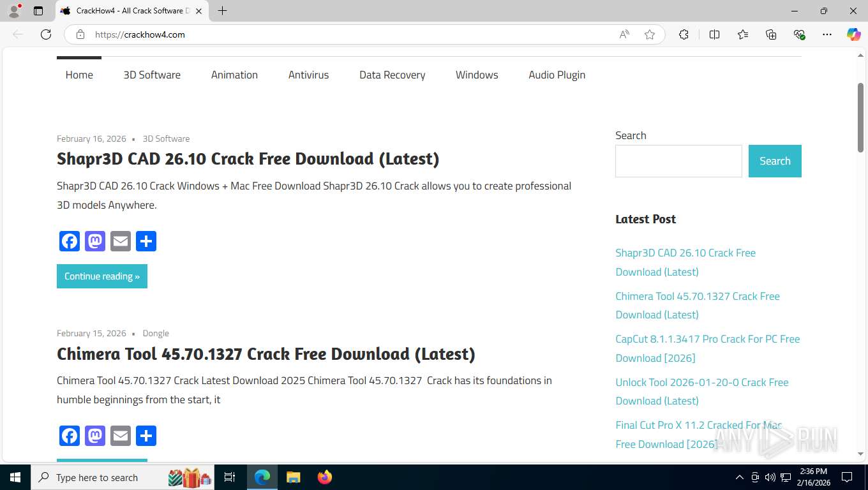This screenshot has width=868, height=490.
Task: Go to the Home menu item
Action: (x=79, y=75)
